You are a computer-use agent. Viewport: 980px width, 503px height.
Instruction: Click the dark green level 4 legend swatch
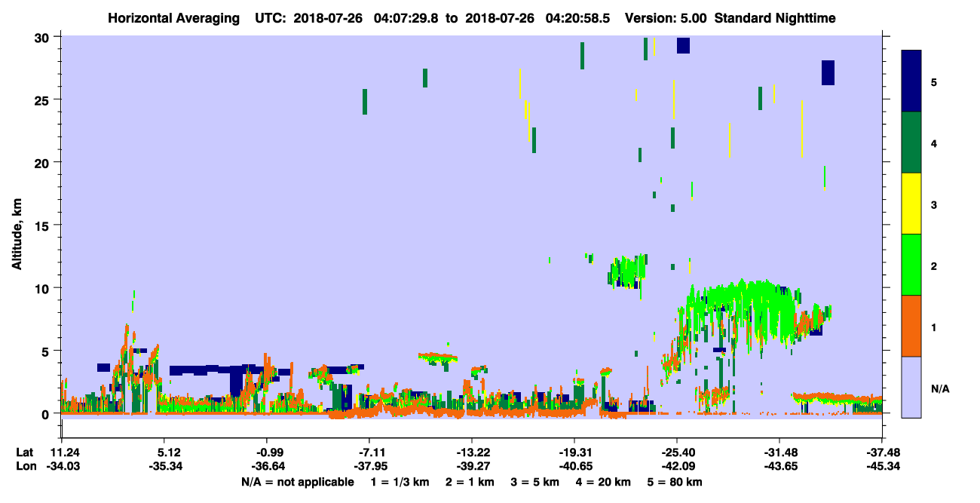click(x=911, y=143)
